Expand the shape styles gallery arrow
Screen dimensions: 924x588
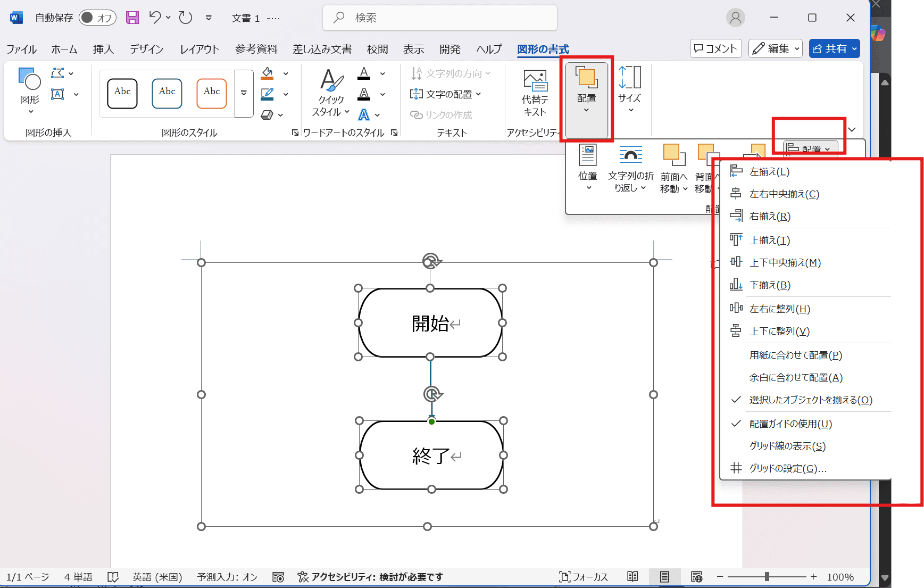[x=244, y=93]
